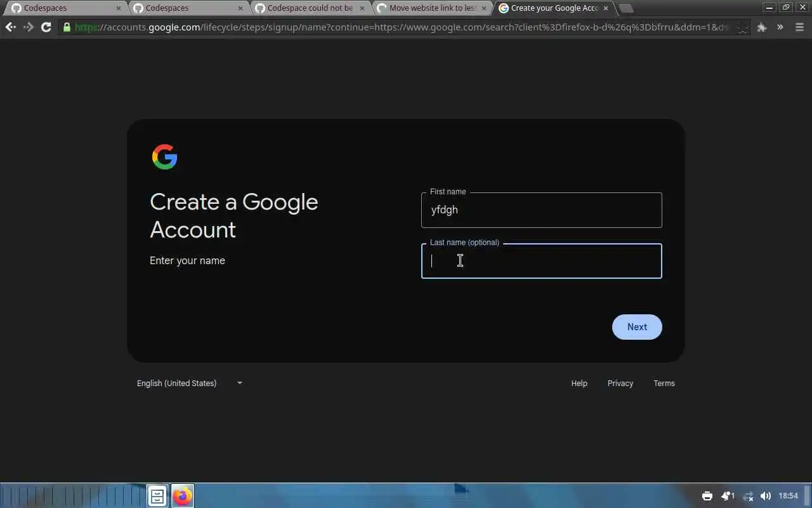Minimize the browser window

(x=769, y=8)
